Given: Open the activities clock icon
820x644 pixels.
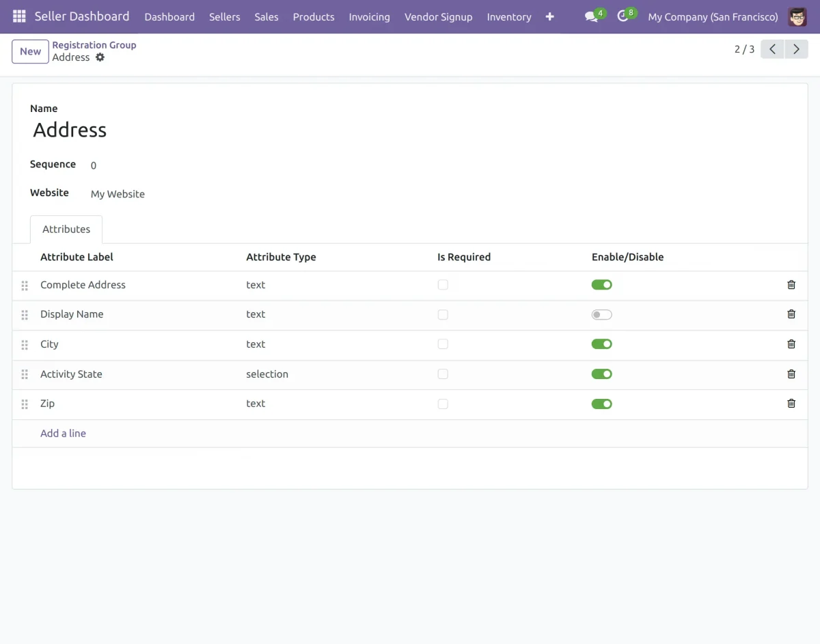Looking at the screenshot, I should point(623,16).
